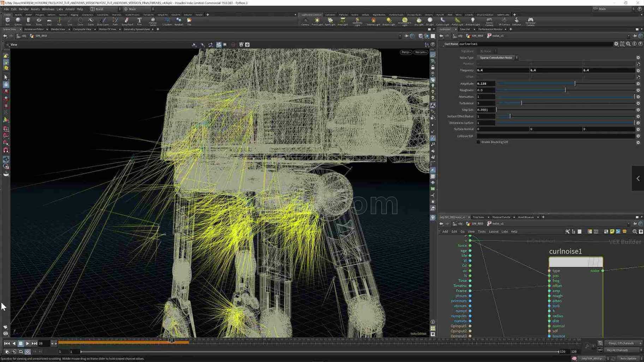The width and height of the screenshot is (644, 362).
Task: Open parameter pane gear settings icon
Action: [x=616, y=44]
